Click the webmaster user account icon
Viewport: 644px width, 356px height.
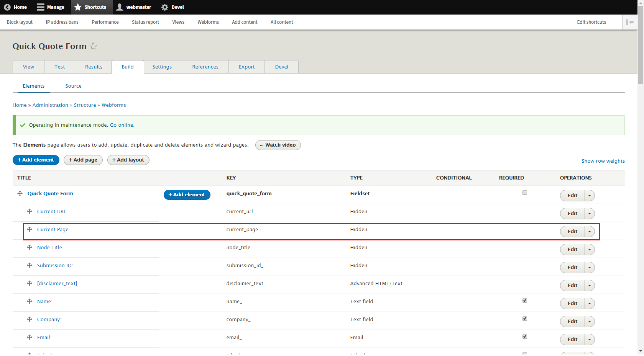[x=120, y=7]
